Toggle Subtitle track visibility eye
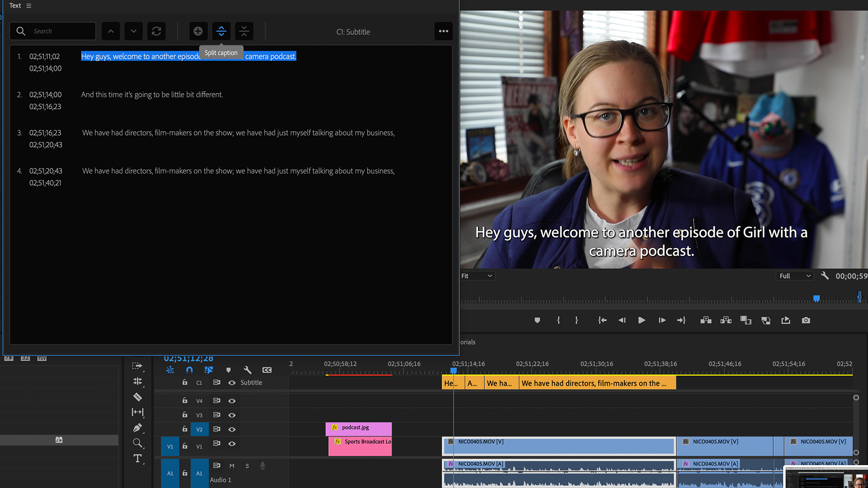Screen dimensions: 868x488 (x=231, y=383)
